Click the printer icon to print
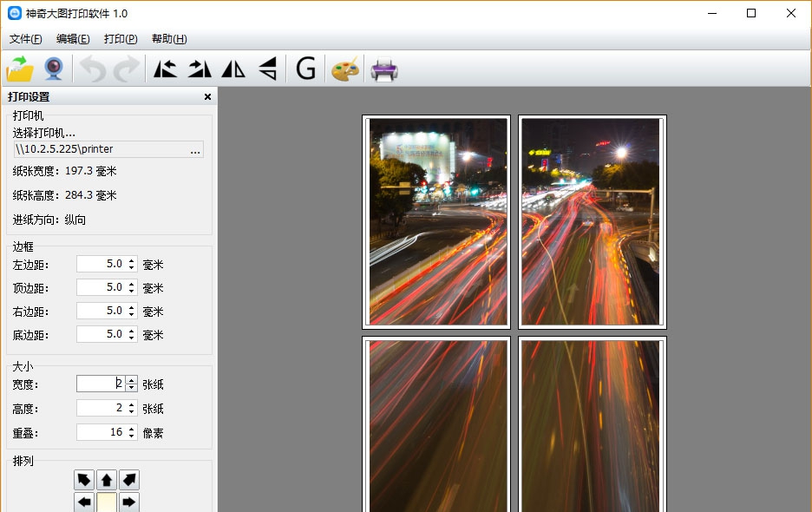The image size is (812, 512). click(x=383, y=69)
